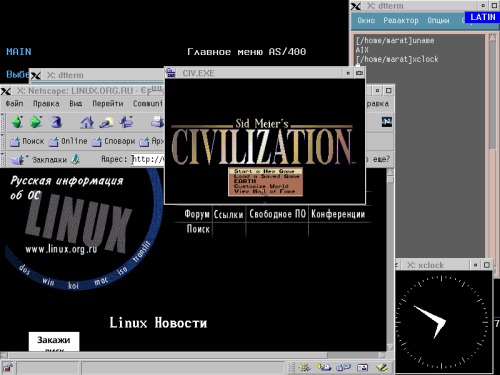
Task: Open the X icon on Netscape title bar
Action: coord(6,91)
